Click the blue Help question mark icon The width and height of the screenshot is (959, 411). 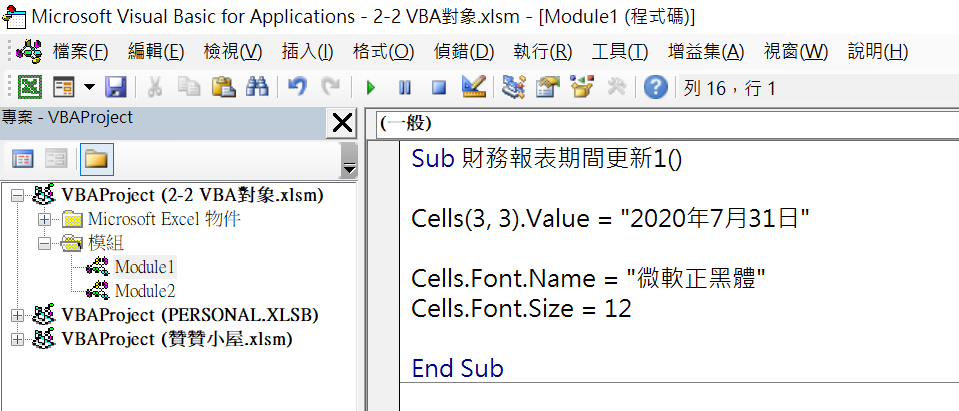point(656,87)
